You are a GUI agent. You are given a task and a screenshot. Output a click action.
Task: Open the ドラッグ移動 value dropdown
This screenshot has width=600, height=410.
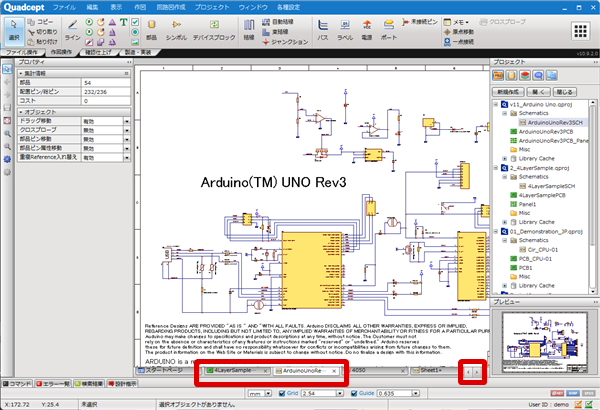pyautogui.click(x=127, y=121)
